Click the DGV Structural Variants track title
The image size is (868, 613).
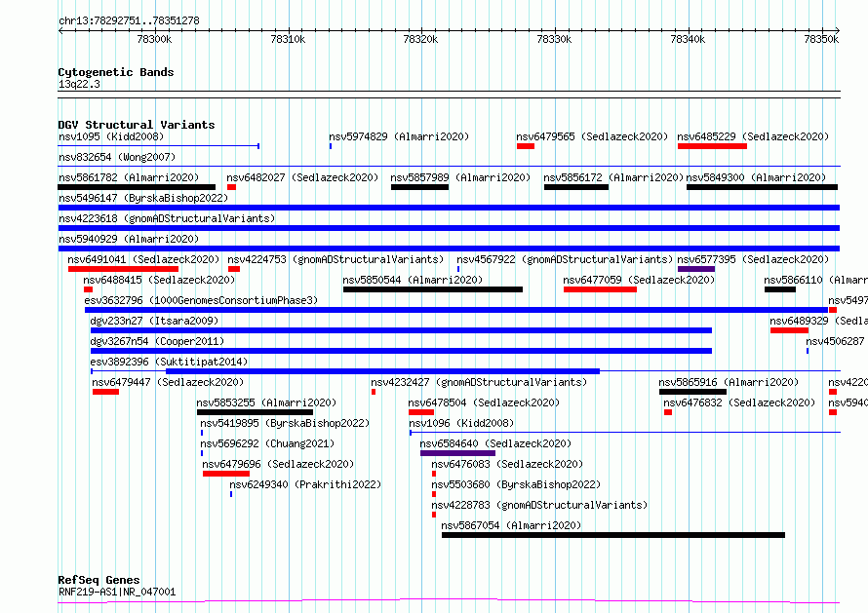pos(137,125)
